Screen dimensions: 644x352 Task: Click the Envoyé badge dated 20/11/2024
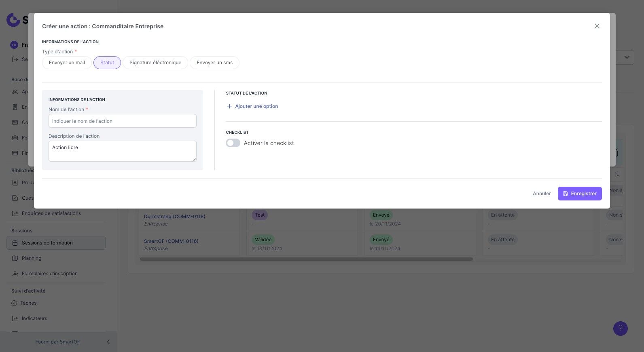click(381, 215)
